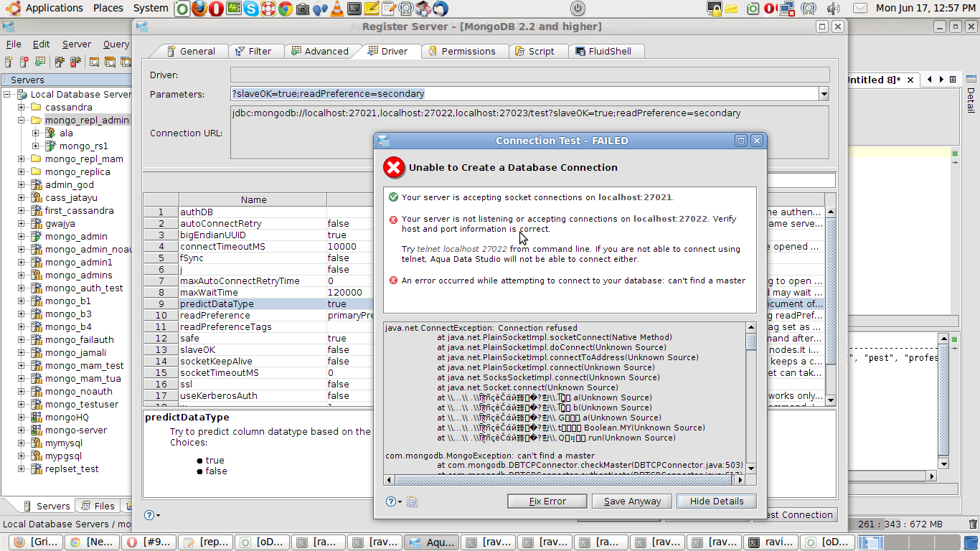The image size is (980, 551).
Task: Open the mail envelope indicator
Action: (859, 9)
